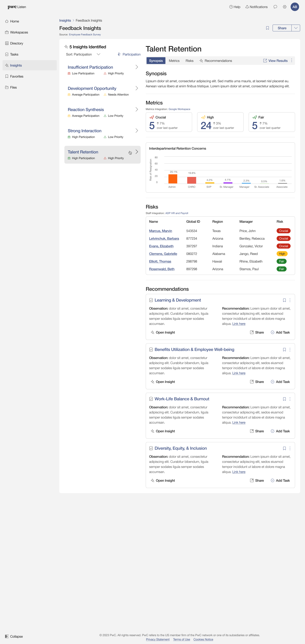Open the Employee Feedback Survey source link
The width and height of the screenshot is (305, 644).
[85, 35]
